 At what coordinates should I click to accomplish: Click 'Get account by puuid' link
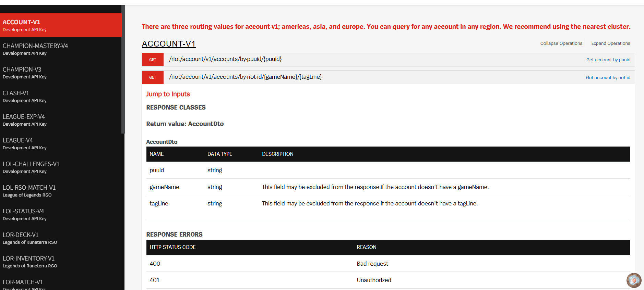(x=608, y=60)
